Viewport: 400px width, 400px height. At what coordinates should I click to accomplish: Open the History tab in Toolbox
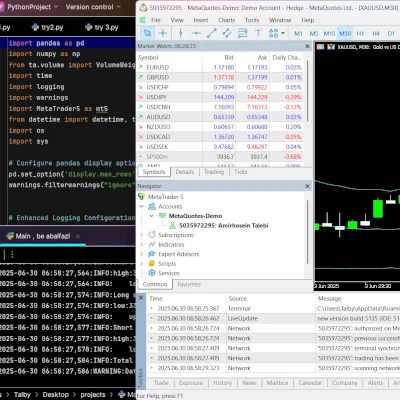[222, 383]
